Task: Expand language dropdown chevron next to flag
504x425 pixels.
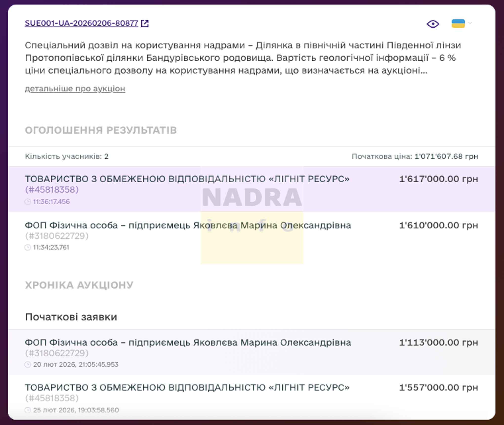Action: [x=470, y=23]
